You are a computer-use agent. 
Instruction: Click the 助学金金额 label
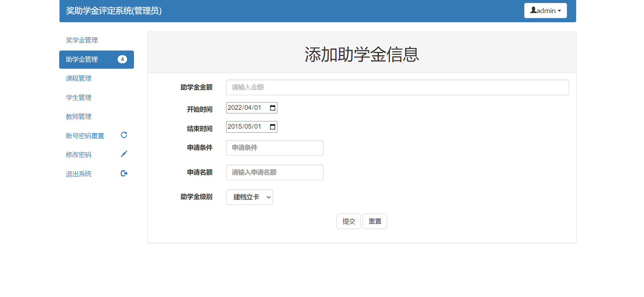pyautogui.click(x=196, y=87)
